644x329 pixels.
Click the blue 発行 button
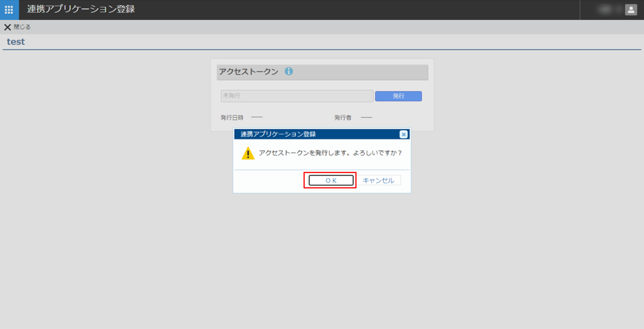pyautogui.click(x=398, y=96)
